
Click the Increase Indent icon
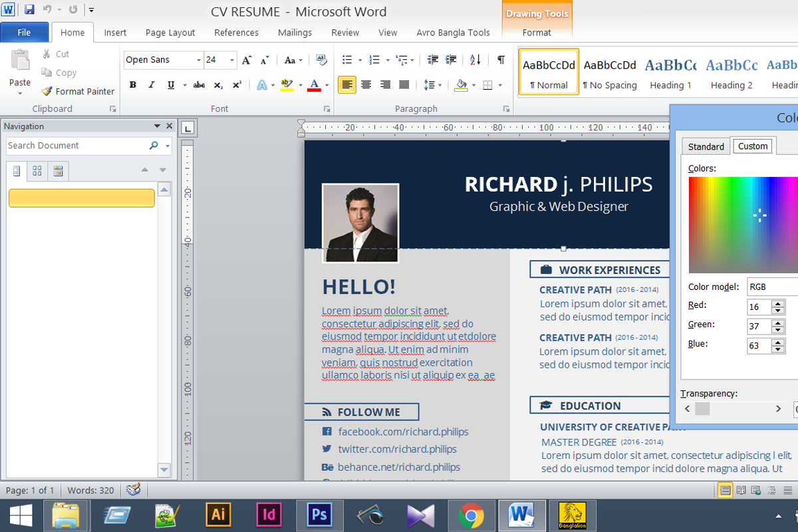[452, 60]
